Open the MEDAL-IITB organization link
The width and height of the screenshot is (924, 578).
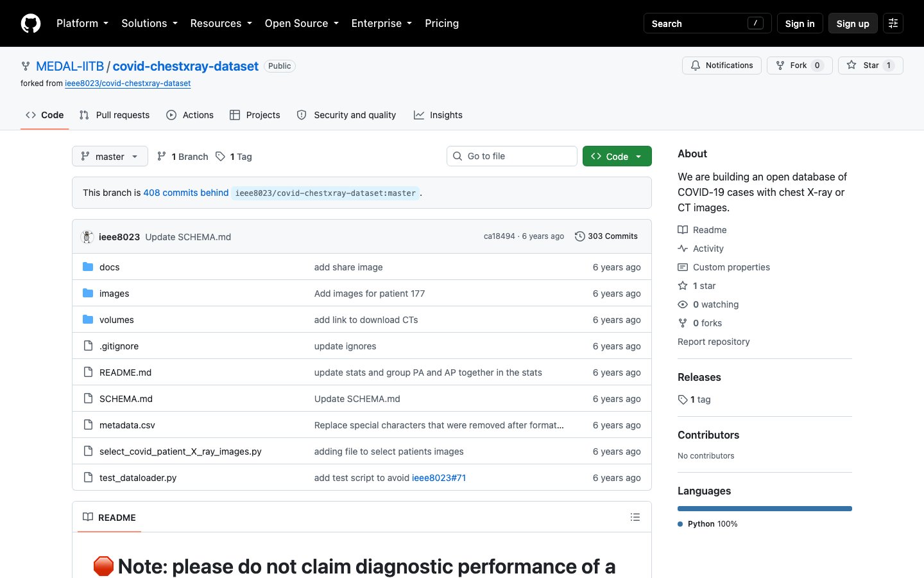point(70,66)
